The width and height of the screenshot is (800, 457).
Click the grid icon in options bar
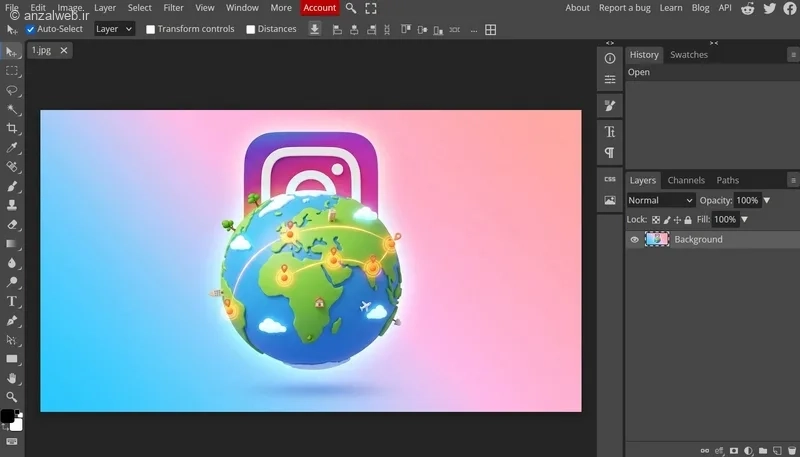pos(490,30)
